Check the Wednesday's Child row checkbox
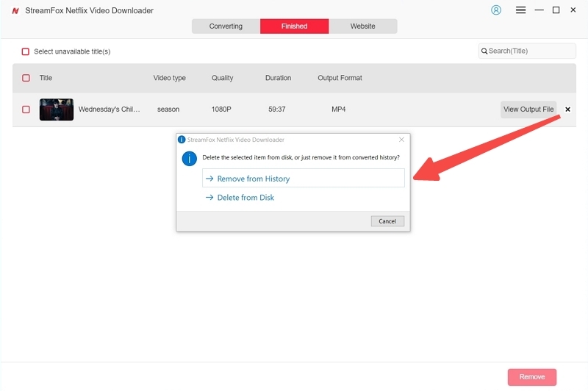Viewport: 588px width, 391px height. click(26, 110)
